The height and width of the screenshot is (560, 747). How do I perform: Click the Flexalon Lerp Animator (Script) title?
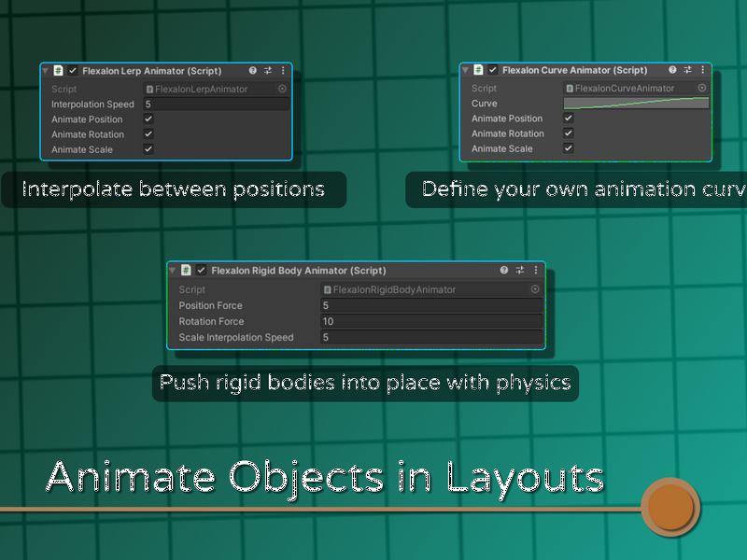pyautogui.click(x=151, y=71)
